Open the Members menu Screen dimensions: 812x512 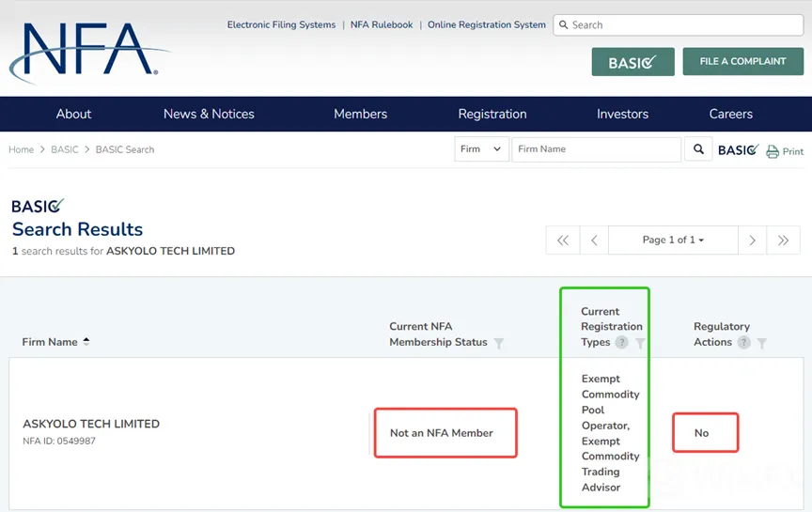tap(361, 114)
